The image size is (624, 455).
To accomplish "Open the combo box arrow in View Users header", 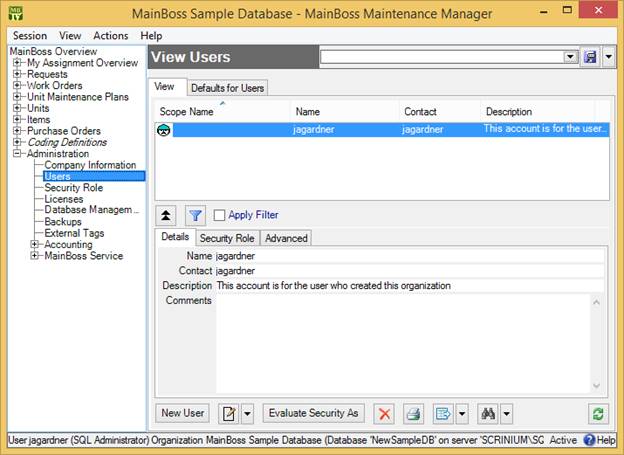I will click(x=570, y=57).
